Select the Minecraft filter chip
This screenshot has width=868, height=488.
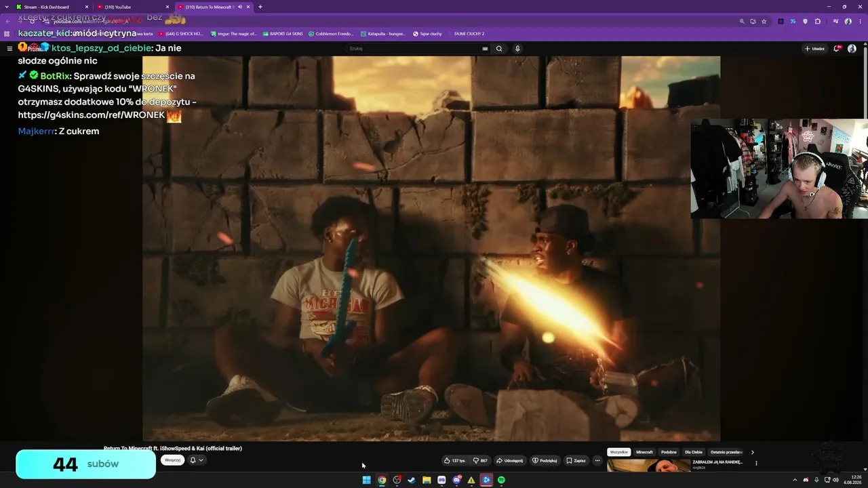644,452
